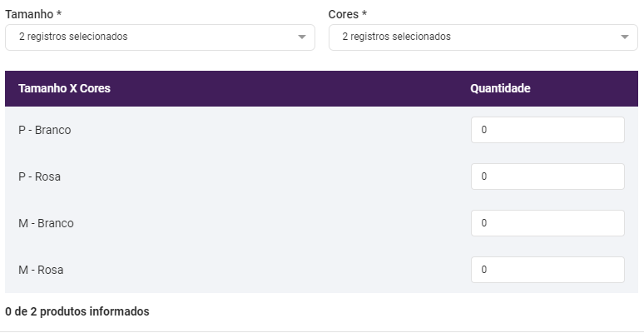Select the M - Branco row label
This screenshot has width=644, height=333.
[x=46, y=223]
